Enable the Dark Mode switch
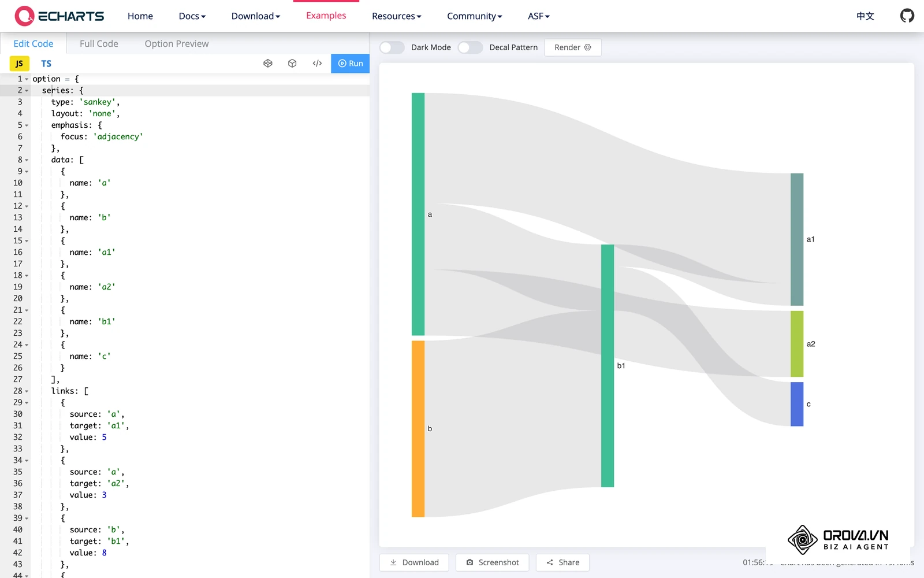Image resolution: width=924 pixels, height=578 pixels. point(392,47)
